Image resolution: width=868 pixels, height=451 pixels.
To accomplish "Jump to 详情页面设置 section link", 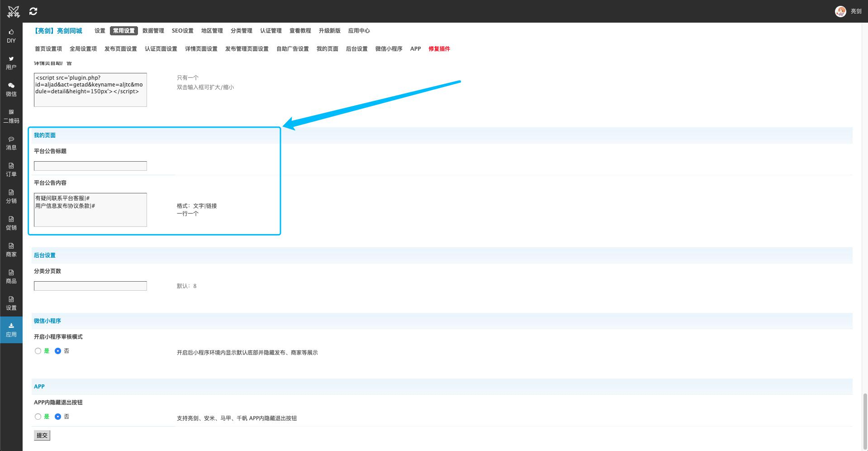I will click(201, 49).
